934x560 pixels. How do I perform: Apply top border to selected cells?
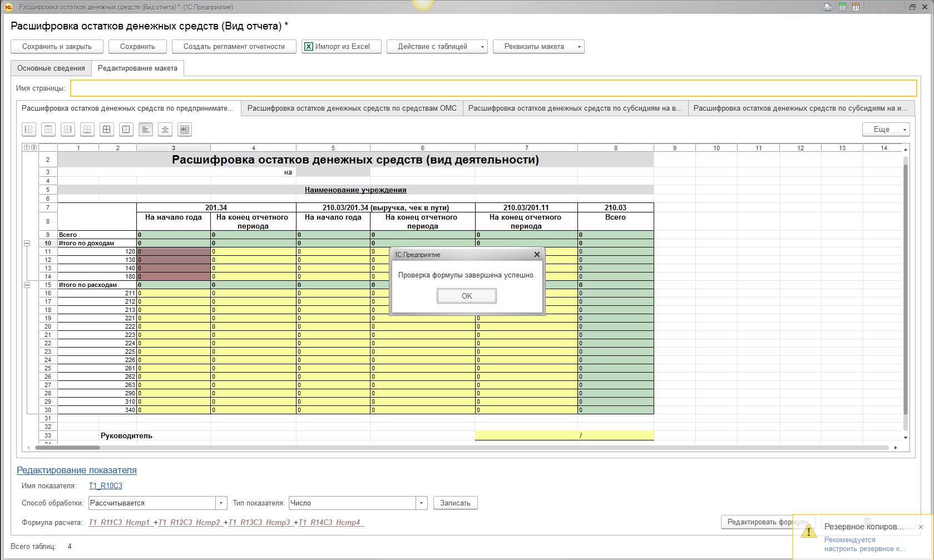(x=48, y=130)
